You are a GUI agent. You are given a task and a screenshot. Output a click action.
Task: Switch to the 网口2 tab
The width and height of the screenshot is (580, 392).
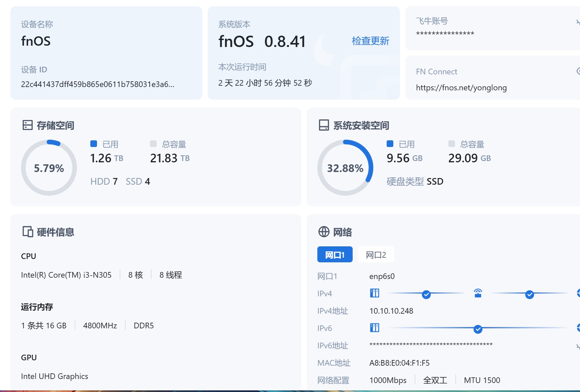point(376,255)
